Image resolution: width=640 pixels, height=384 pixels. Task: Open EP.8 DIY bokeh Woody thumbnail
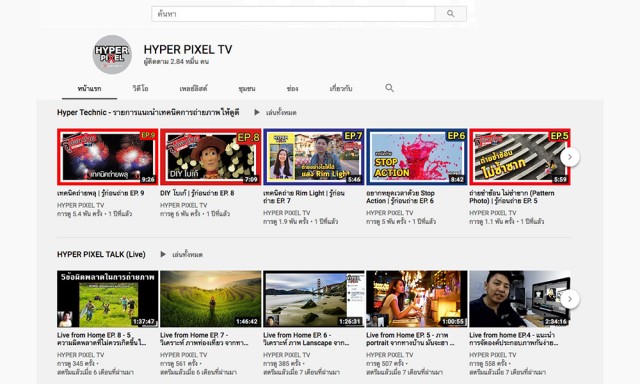210,157
